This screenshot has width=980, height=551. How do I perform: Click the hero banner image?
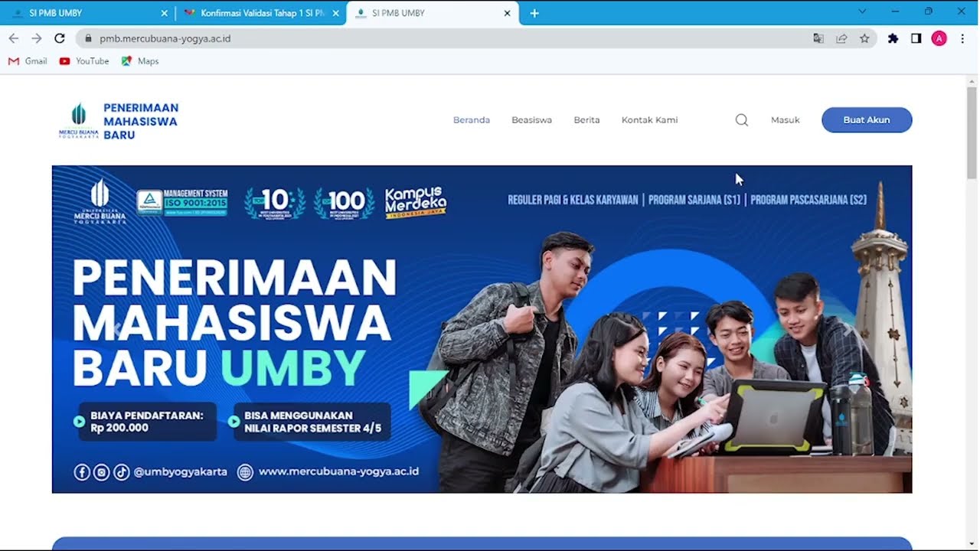(482, 329)
